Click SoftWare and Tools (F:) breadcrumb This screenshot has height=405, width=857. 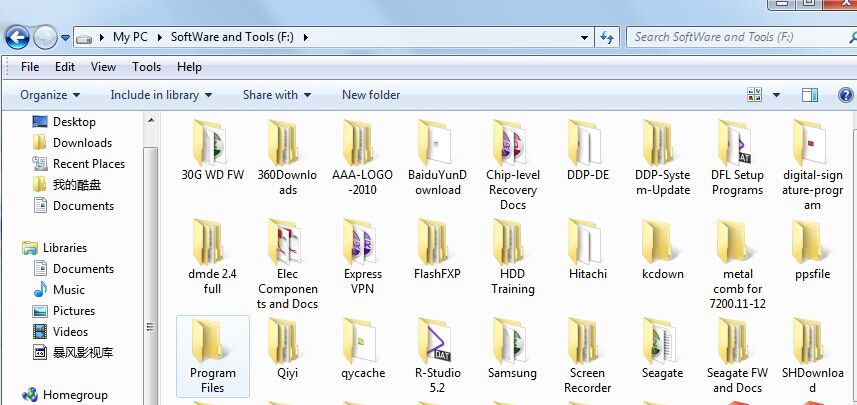tap(232, 37)
